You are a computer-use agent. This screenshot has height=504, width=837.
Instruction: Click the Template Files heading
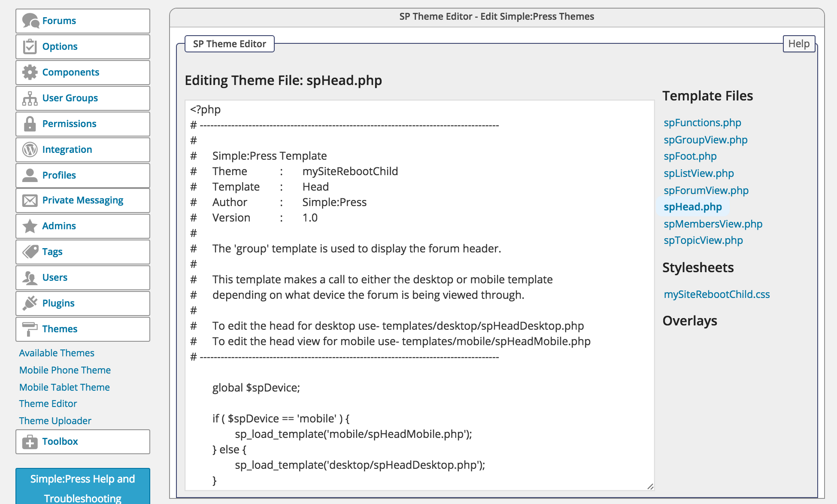(708, 96)
